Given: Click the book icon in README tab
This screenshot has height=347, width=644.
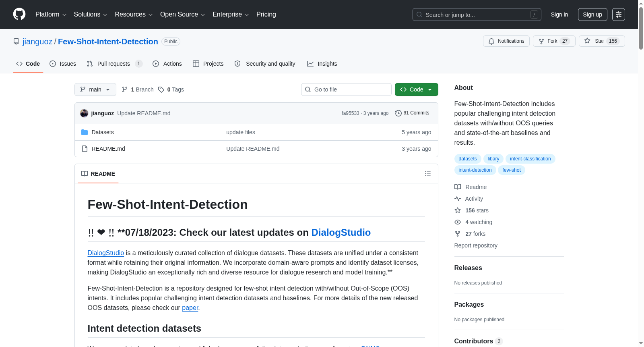Looking at the screenshot, I should click(x=85, y=174).
